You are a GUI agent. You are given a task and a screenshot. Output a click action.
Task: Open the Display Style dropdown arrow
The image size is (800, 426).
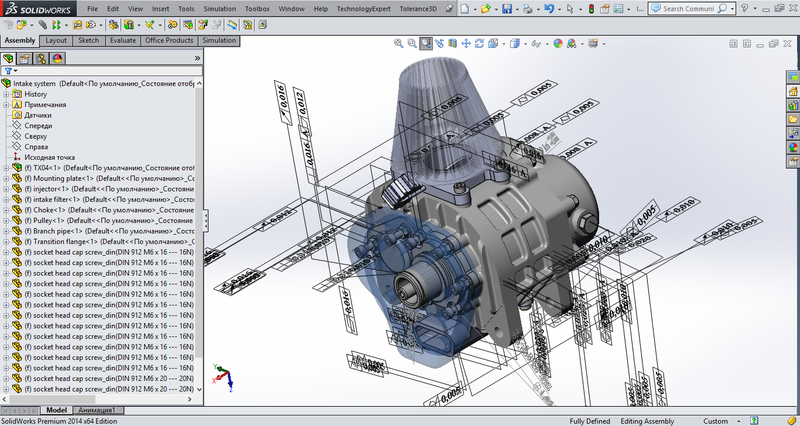[x=524, y=44]
